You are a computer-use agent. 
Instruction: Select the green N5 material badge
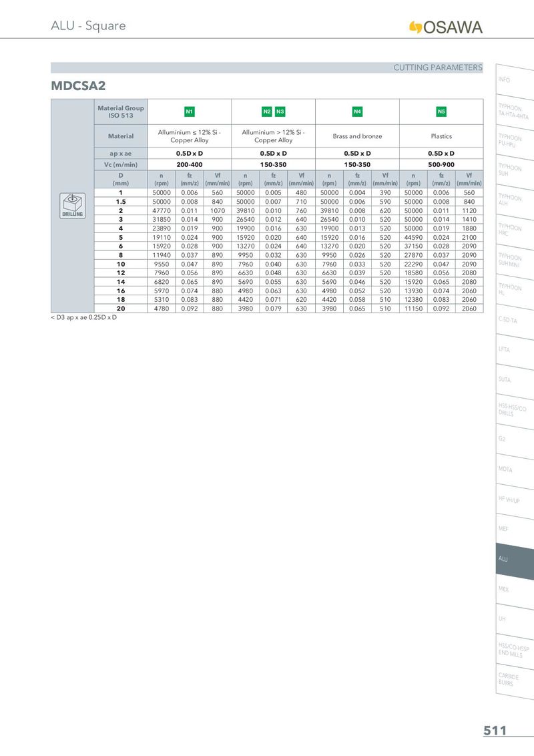click(x=441, y=112)
